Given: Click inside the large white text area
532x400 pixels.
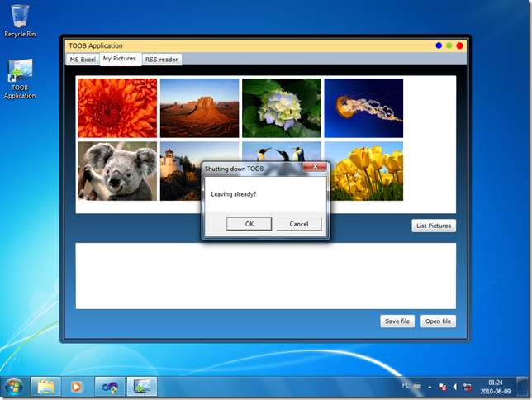Looking at the screenshot, I should [x=266, y=276].
